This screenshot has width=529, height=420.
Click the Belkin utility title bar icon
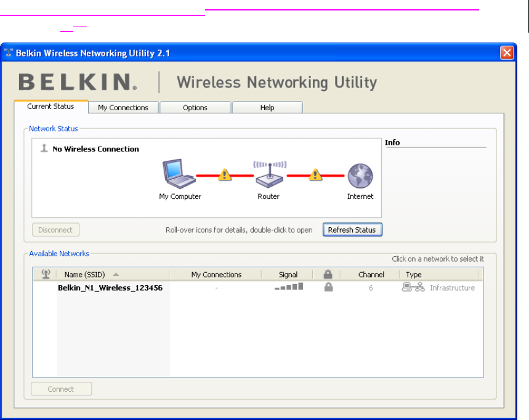(8, 52)
